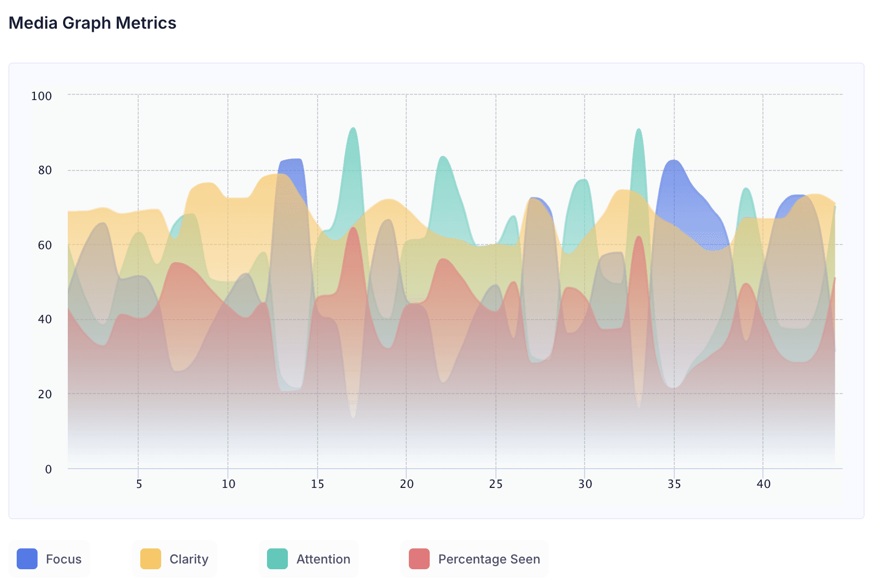Select the Percentage Seen legend label text
Screen dimensions: 874x588
pyautogui.click(x=489, y=559)
